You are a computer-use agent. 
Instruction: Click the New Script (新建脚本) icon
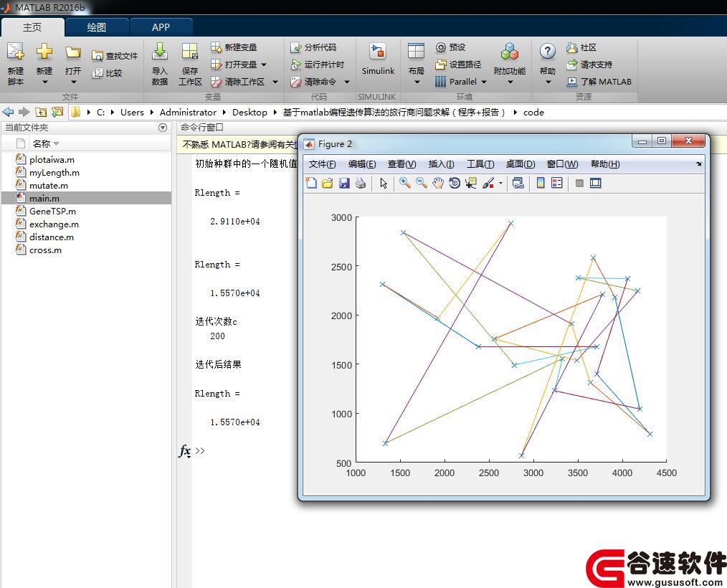point(15,52)
